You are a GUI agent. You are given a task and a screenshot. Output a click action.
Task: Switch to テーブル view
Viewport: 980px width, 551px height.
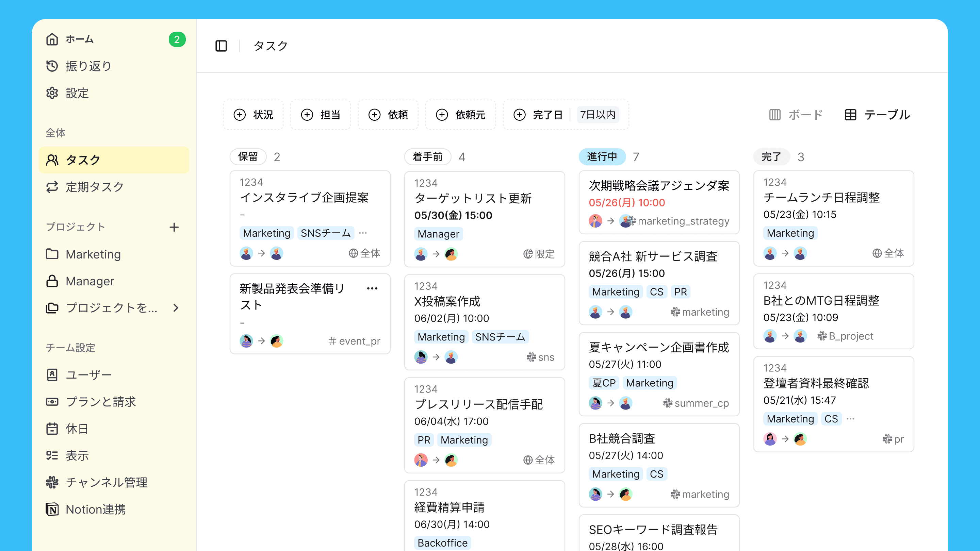click(x=877, y=115)
